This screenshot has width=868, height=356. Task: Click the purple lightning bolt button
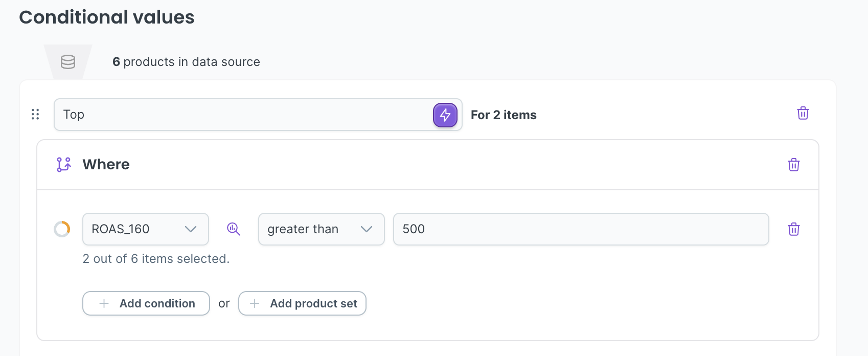pyautogui.click(x=445, y=115)
